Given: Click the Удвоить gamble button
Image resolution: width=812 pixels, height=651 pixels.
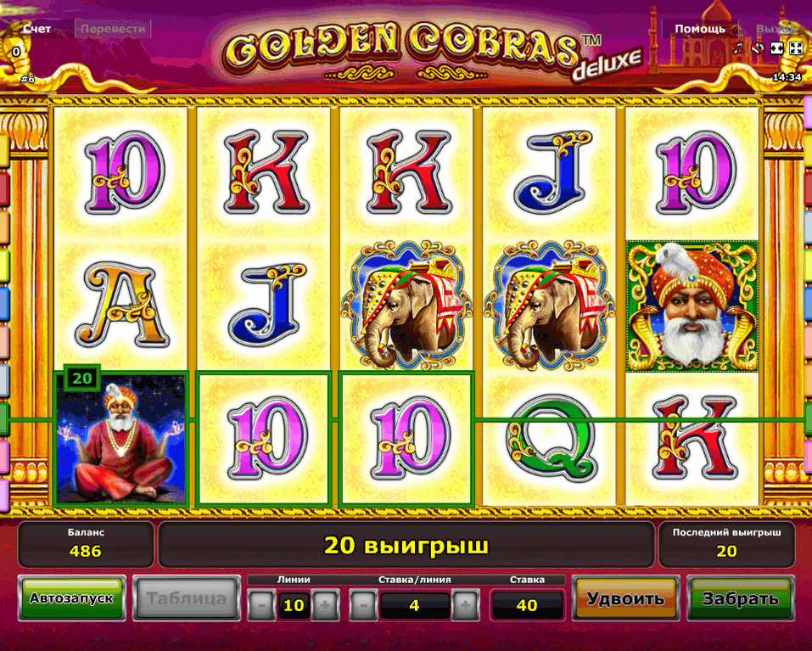Looking at the screenshot, I should [x=625, y=598].
